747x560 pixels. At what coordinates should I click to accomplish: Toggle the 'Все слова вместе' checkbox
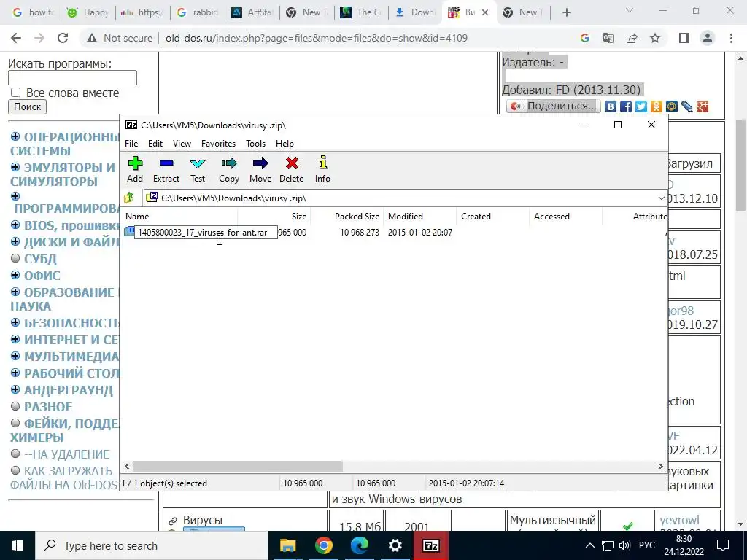pyautogui.click(x=16, y=93)
